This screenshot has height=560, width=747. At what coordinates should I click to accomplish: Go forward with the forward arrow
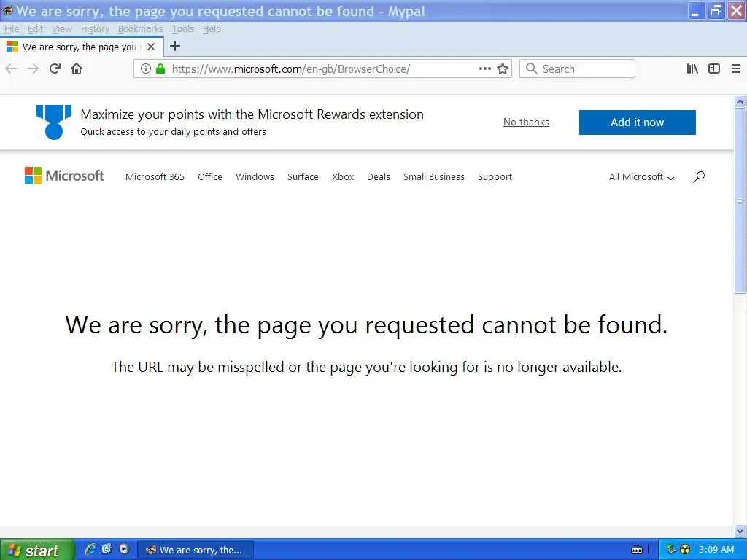click(33, 69)
